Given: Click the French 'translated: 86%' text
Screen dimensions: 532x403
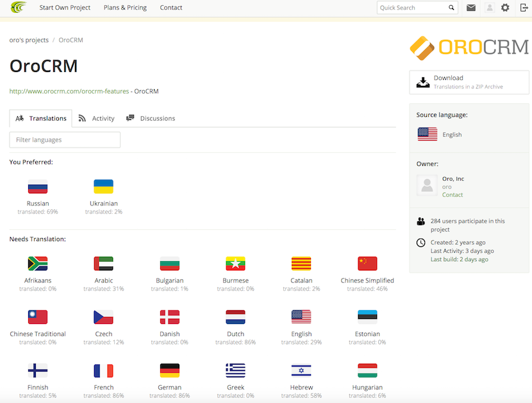Looking at the screenshot, I should (103, 395).
